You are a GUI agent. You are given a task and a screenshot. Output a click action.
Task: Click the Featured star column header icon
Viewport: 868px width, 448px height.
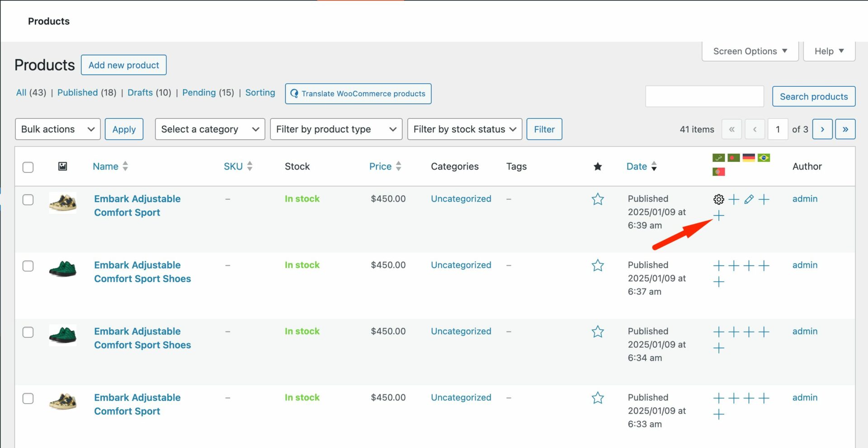[598, 166]
